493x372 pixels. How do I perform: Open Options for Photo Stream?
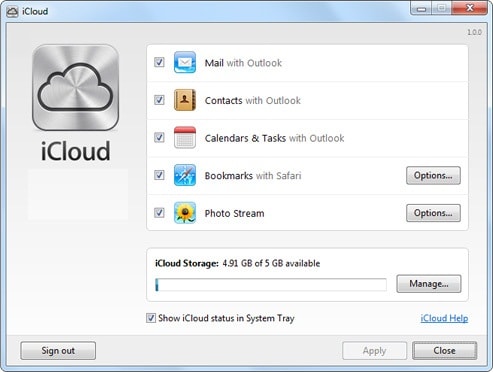[x=433, y=213]
